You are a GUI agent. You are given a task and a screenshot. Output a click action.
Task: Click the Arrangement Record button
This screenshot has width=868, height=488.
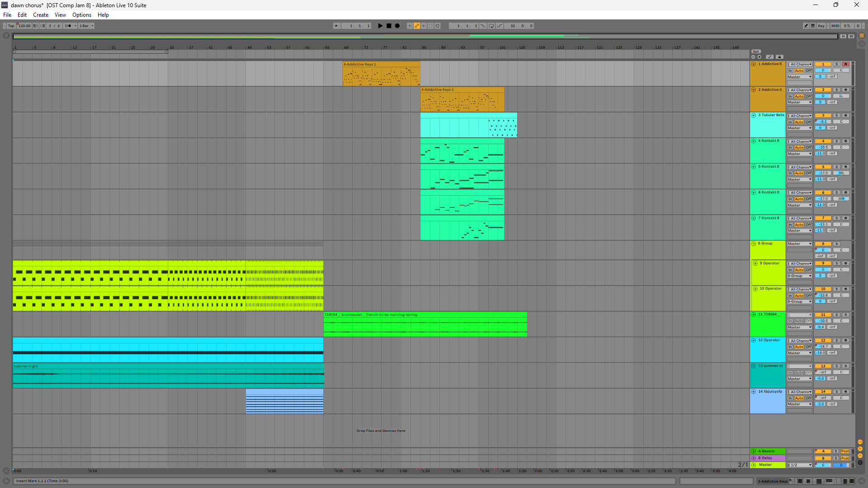(x=397, y=26)
